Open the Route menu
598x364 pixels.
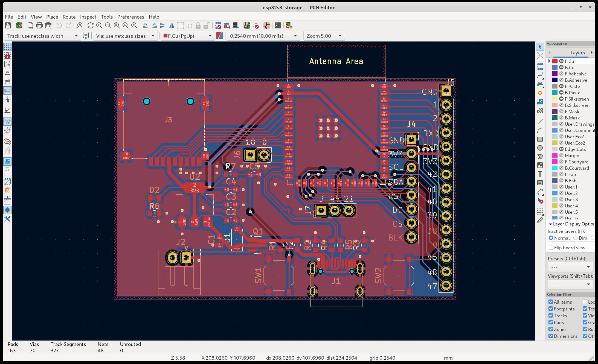tap(69, 17)
